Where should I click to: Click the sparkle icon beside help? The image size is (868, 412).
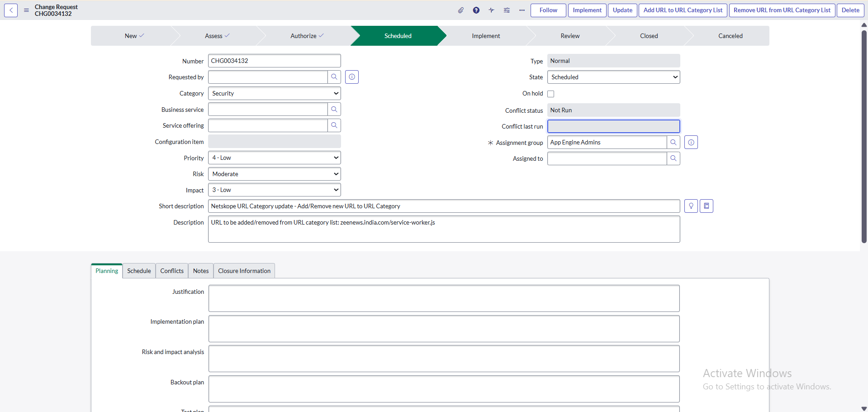coord(491,10)
